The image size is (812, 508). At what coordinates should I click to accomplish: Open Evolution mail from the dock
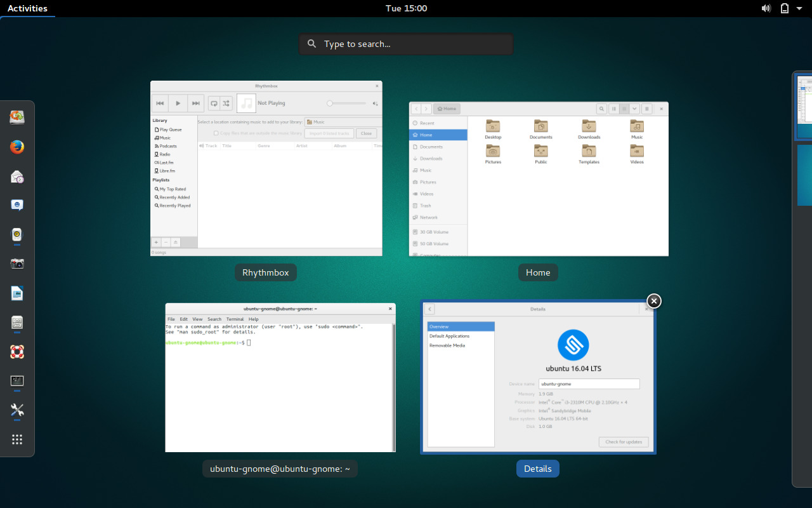click(17, 177)
